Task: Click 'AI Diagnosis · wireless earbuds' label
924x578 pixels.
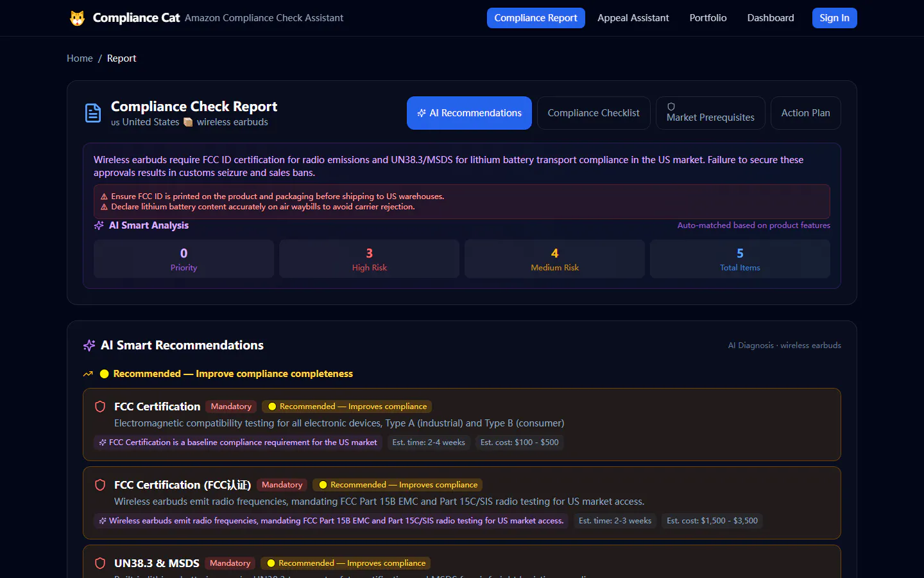Action: [x=784, y=346]
